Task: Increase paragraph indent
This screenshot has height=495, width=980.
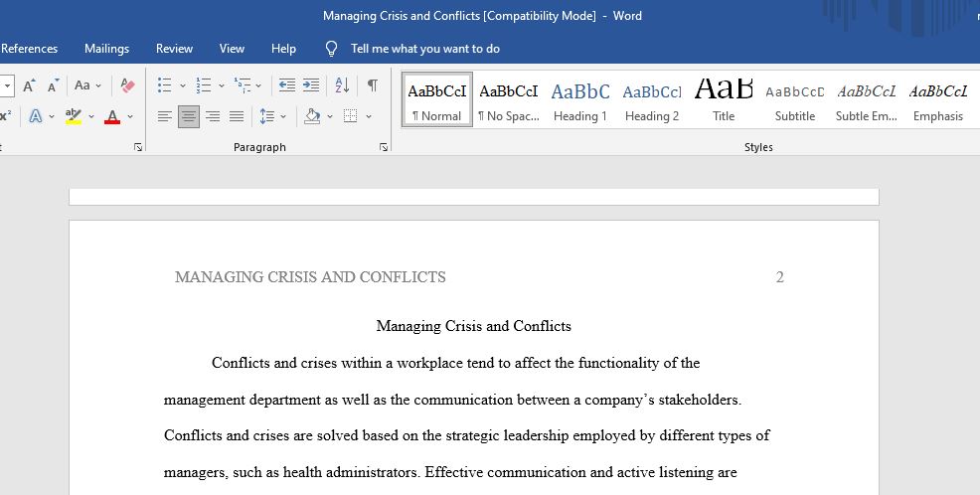Action: (311, 85)
